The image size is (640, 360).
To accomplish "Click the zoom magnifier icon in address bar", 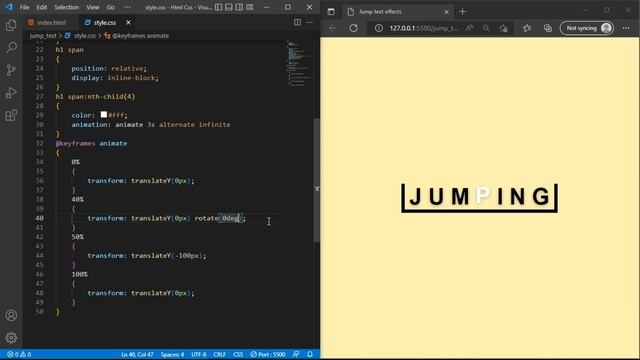I will 486,28.
